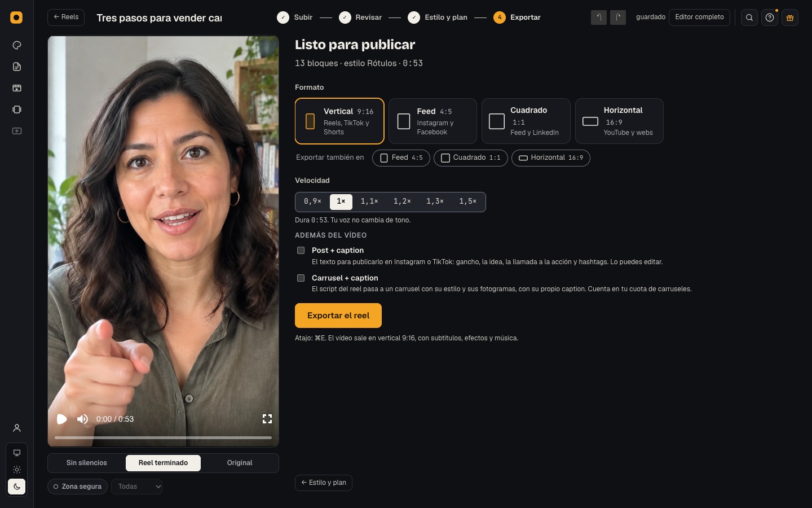This screenshot has width=812, height=508.
Task: Click Exportar el reel button
Action: pos(338,316)
